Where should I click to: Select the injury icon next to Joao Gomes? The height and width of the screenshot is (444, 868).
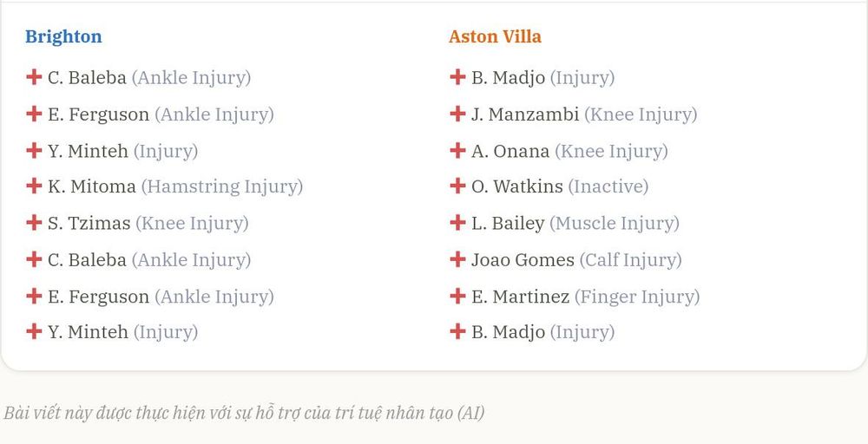click(457, 258)
